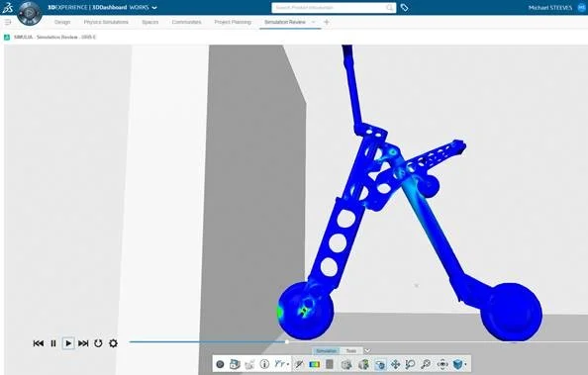Click the green-marked cube icon
Viewport: 588px width, 375px height.
click(x=363, y=364)
